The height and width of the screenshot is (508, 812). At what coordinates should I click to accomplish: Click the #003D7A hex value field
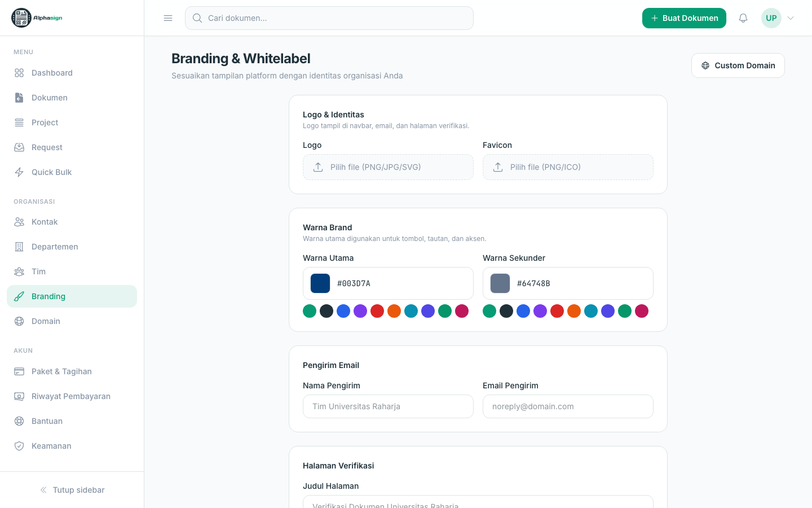(x=401, y=283)
